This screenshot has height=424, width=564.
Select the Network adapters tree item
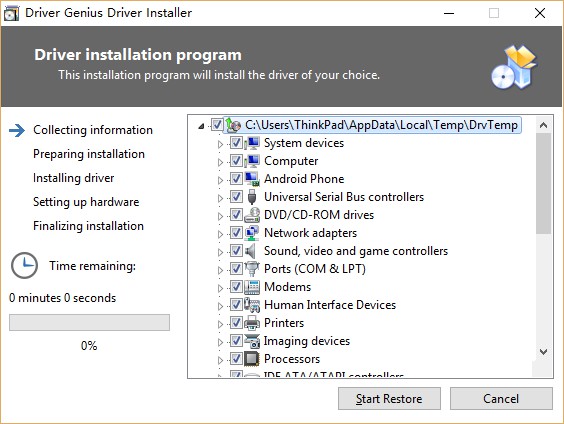click(x=310, y=233)
